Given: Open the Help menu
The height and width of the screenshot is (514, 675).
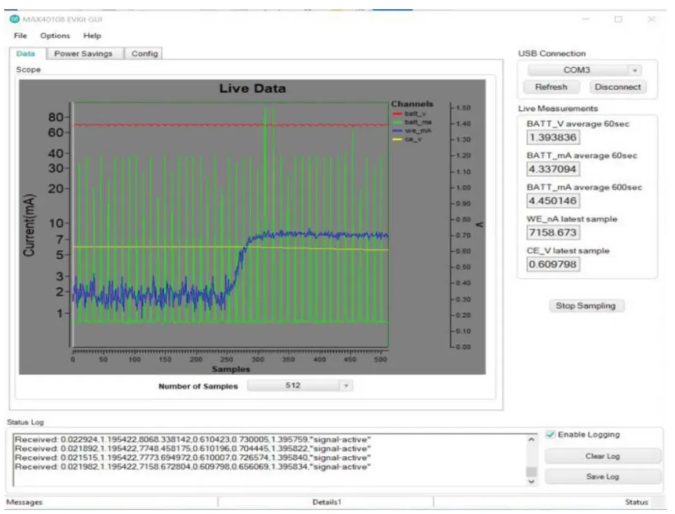Looking at the screenshot, I should pyautogui.click(x=92, y=35).
